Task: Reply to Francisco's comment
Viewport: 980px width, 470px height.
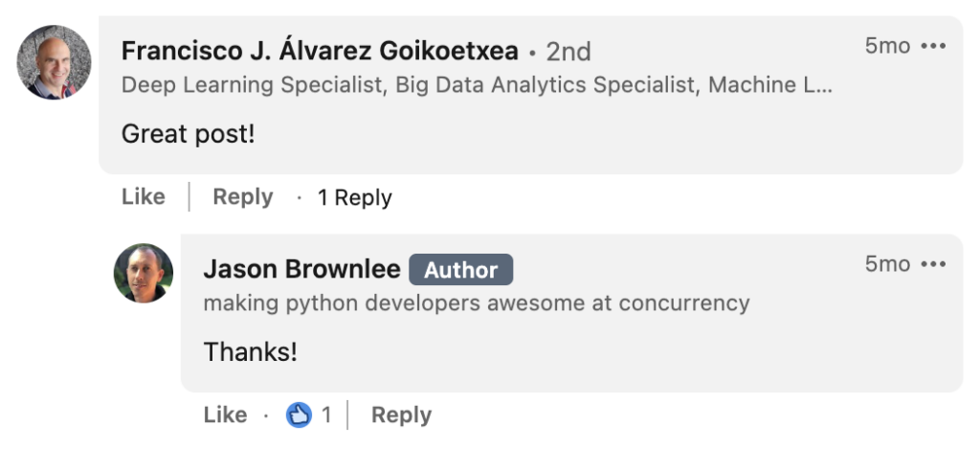Action: coord(242,197)
